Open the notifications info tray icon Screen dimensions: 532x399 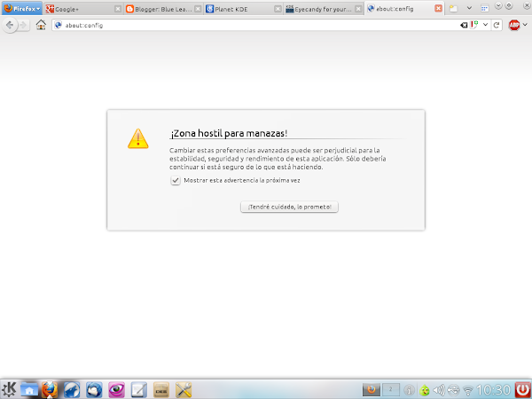[x=409, y=390]
